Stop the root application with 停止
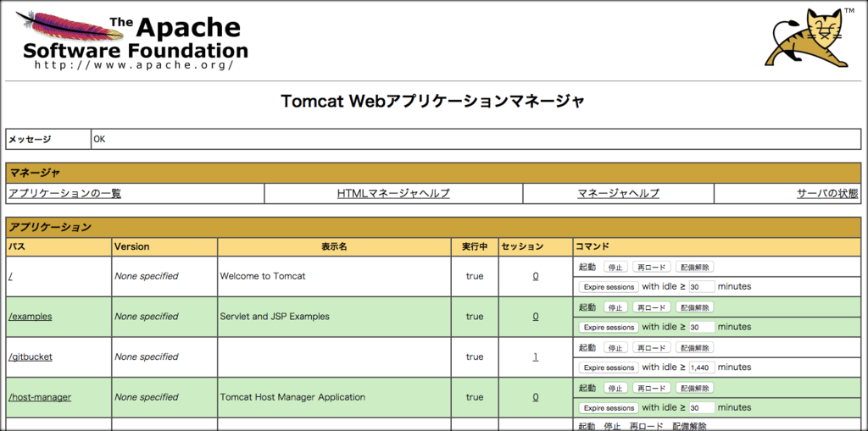The height and width of the screenshot is (431, 868). (615, 268)
